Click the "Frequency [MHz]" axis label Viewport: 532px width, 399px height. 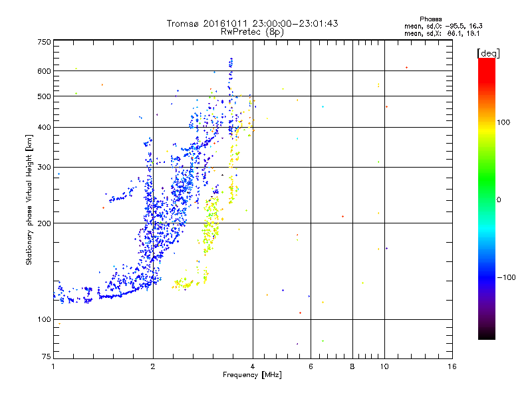click(x=252, y=375)
